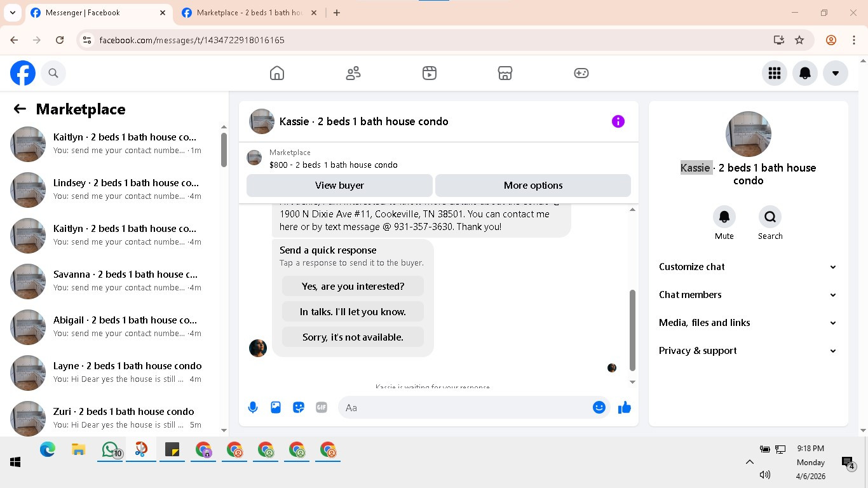868x488 pixels.
Task: Click the Facebook logo
Action: pyautogui.click(x=23, y=73)
